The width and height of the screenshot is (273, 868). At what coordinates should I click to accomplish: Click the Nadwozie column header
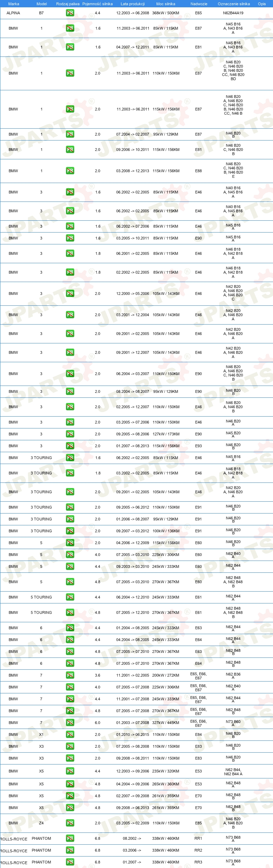tap(199, 4)
